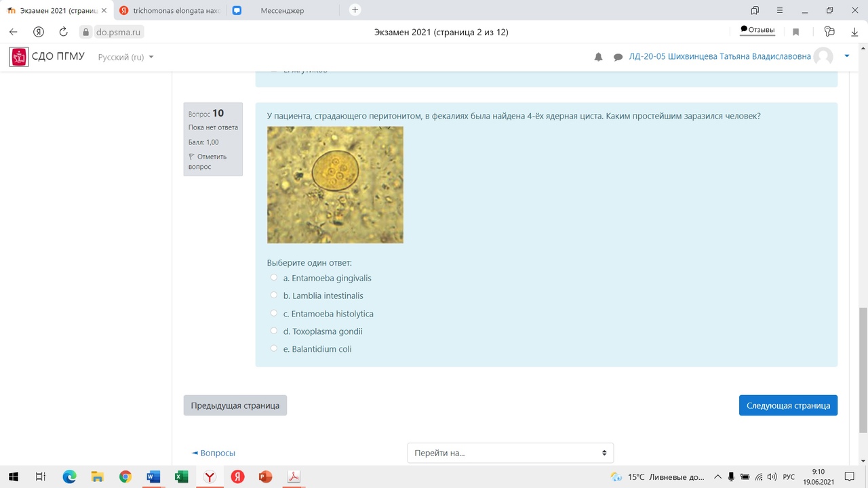Select answer b. Lamblia intestinalis
This screenshot has height=488, width=868.
pos(274,295)
